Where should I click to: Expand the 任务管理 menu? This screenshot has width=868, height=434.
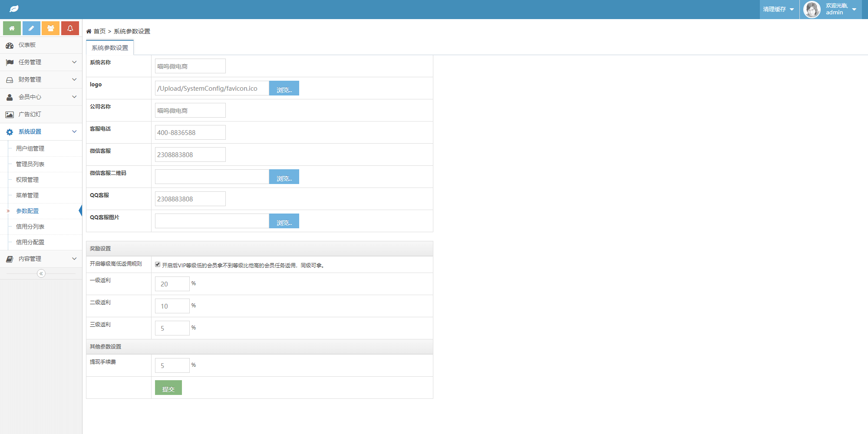(x=41, y=62)
